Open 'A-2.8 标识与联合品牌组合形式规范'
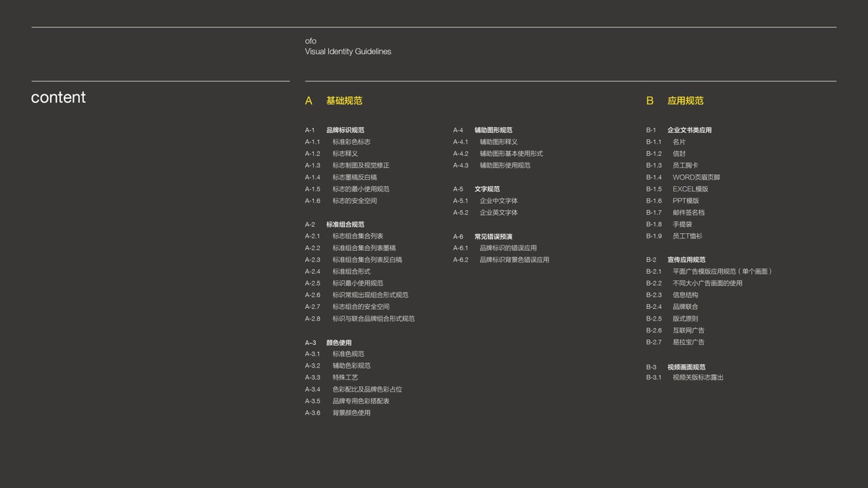 tap(360, 319)
